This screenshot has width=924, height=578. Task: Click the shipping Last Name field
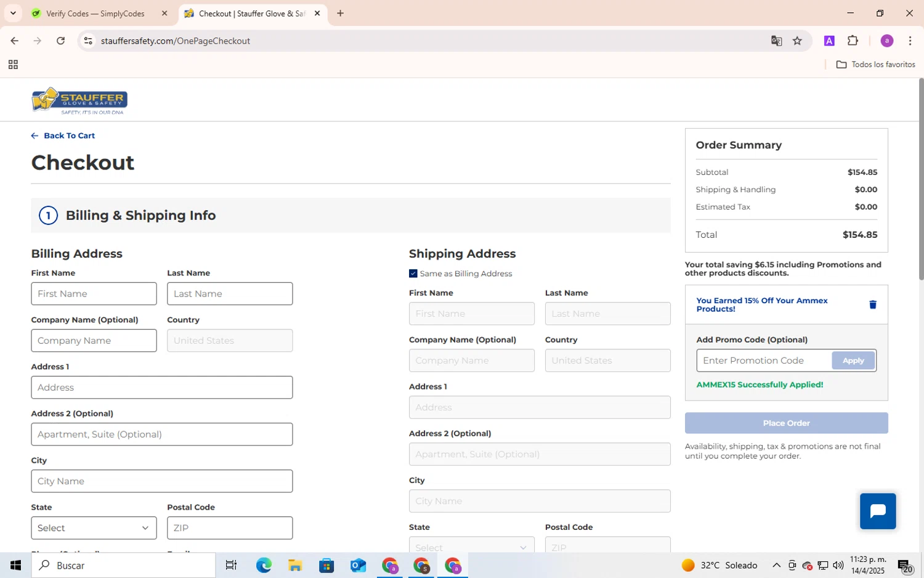607,314
